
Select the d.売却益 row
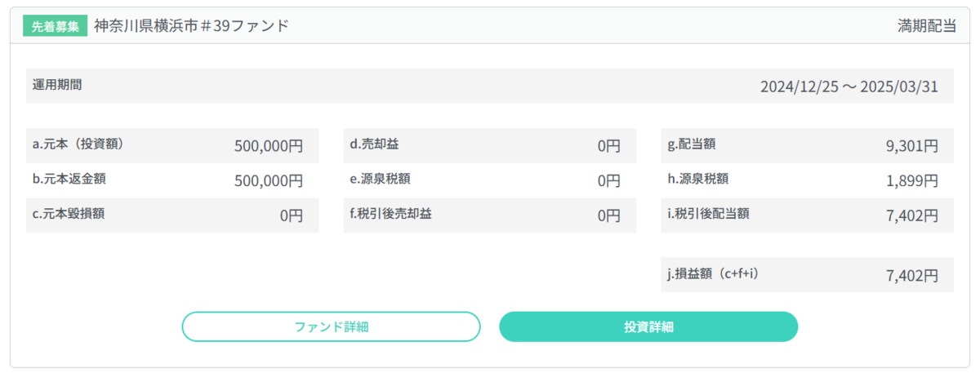[489, 145]
